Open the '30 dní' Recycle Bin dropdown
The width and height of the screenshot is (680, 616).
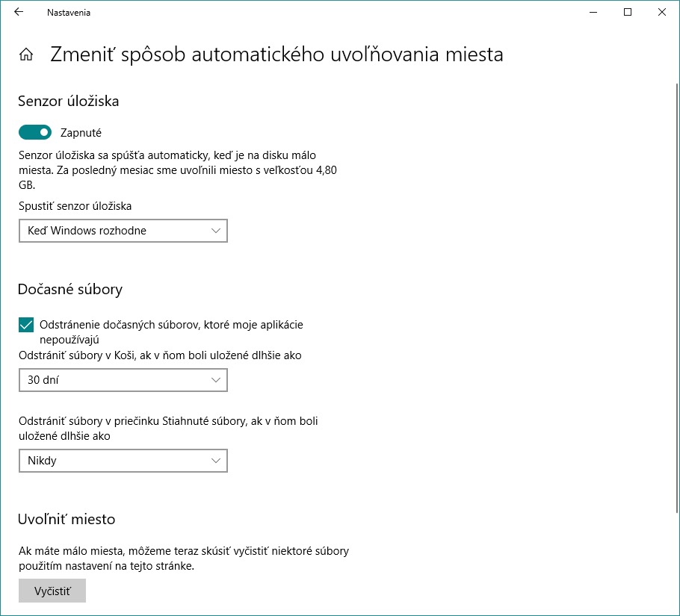(x=123, y=380)
